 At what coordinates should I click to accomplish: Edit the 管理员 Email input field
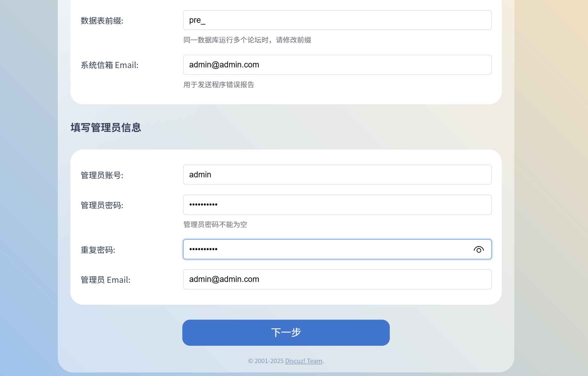click(337, 279)
